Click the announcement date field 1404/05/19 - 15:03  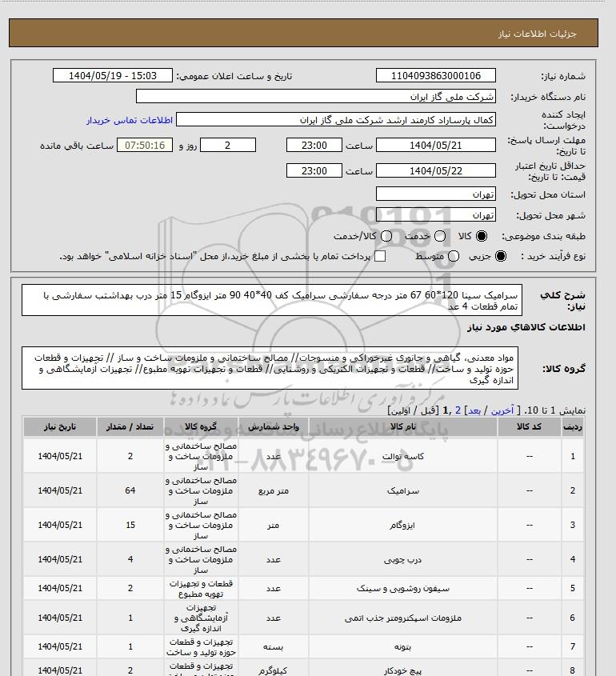point(113,75)
